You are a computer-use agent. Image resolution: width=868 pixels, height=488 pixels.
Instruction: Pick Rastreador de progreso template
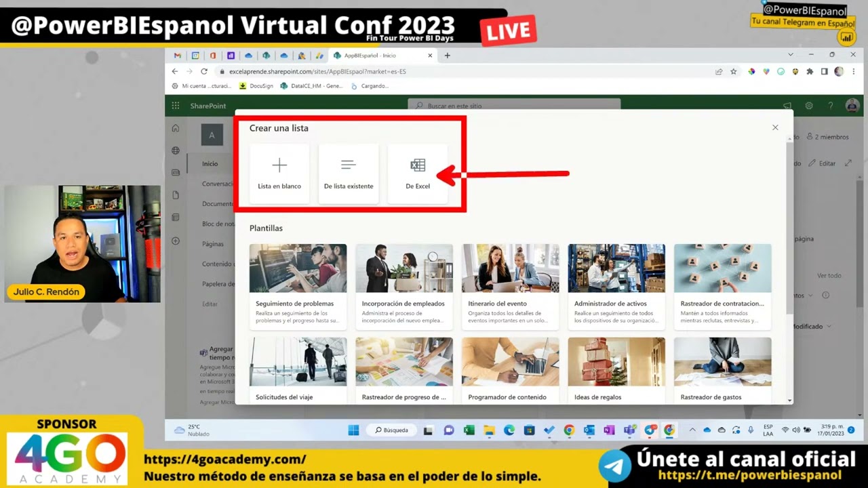404,371
